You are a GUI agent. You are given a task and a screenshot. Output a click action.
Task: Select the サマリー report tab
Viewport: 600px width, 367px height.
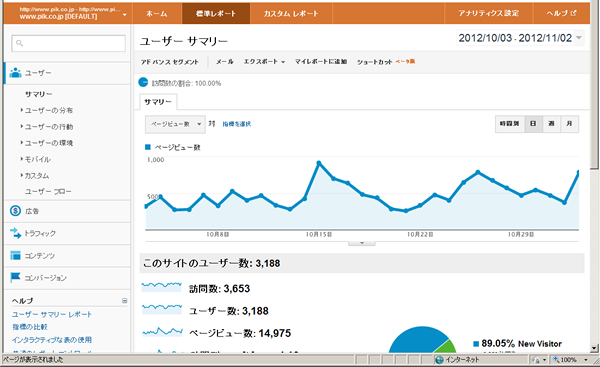[158, 102]
